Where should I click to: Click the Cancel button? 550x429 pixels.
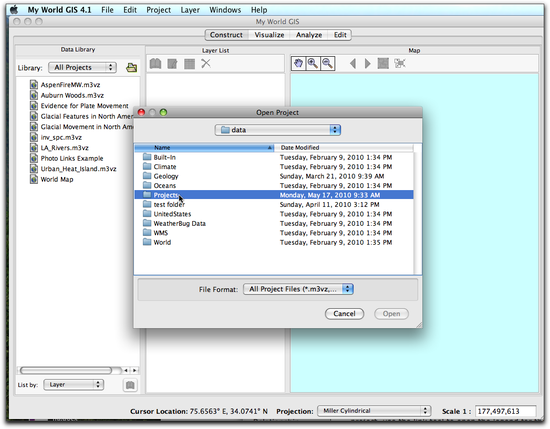pos(344,314)
